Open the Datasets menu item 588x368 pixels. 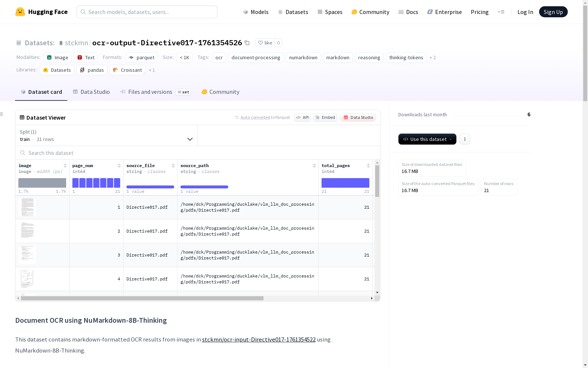click(293, 12)
